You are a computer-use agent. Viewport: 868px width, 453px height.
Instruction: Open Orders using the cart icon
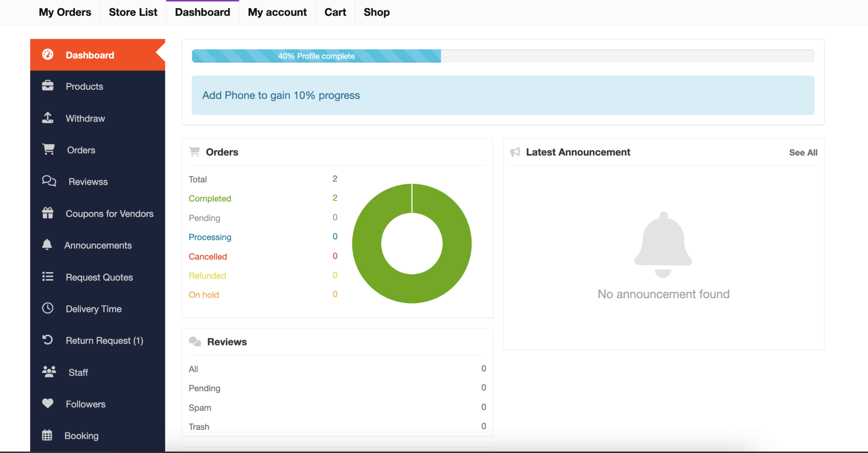(x=48, y=150)
